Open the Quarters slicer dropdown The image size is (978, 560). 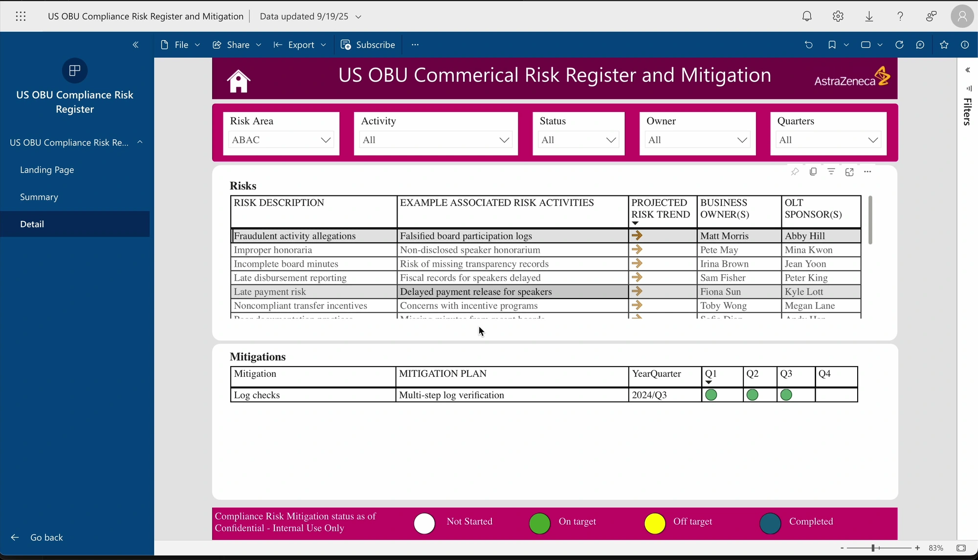pyautogui.click(x=828, y=140)
